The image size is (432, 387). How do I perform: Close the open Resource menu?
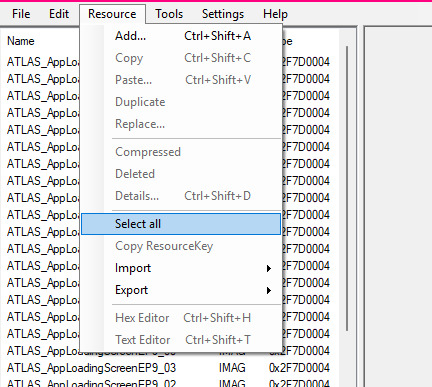coord(112,14)
